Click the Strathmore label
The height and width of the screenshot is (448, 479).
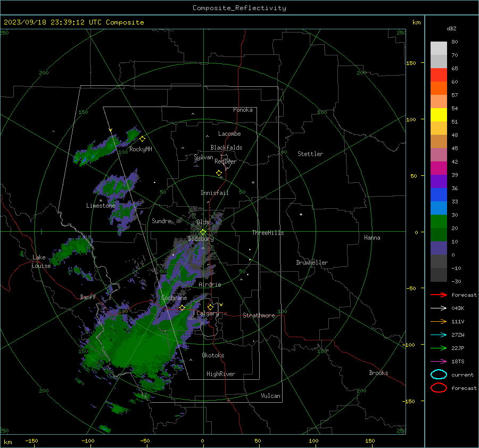point(259,315)
